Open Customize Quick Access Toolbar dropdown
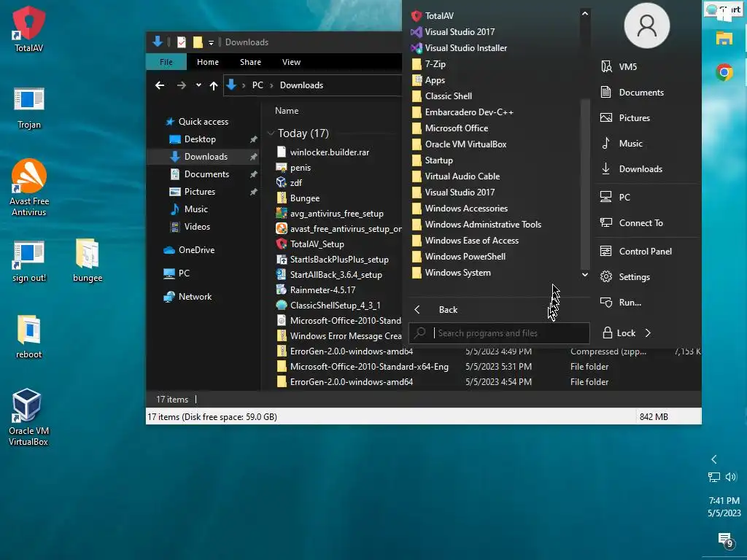 [211, 42]
